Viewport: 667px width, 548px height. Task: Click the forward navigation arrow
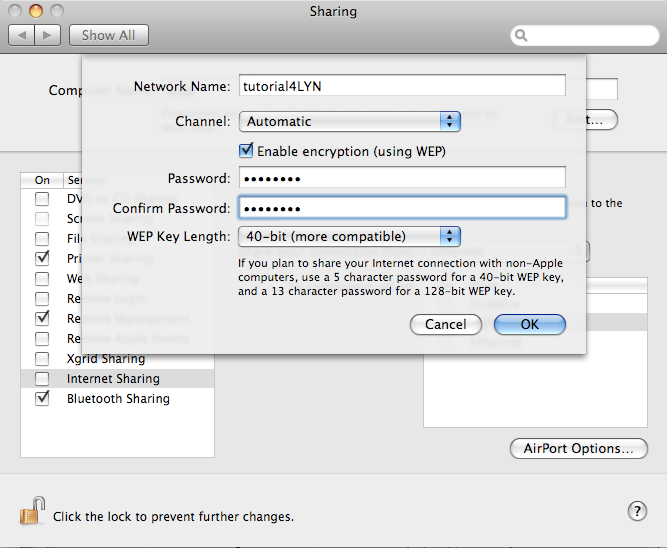48,35
